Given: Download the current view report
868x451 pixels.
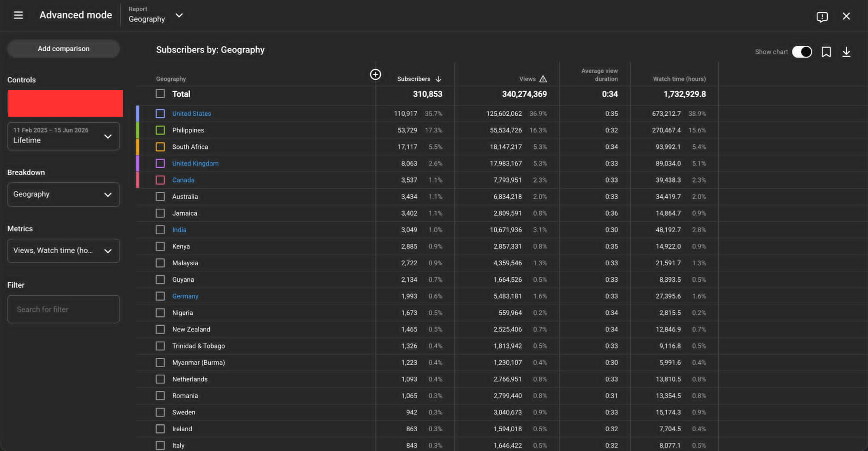Looking at the screenshot, I should [846, 52].
